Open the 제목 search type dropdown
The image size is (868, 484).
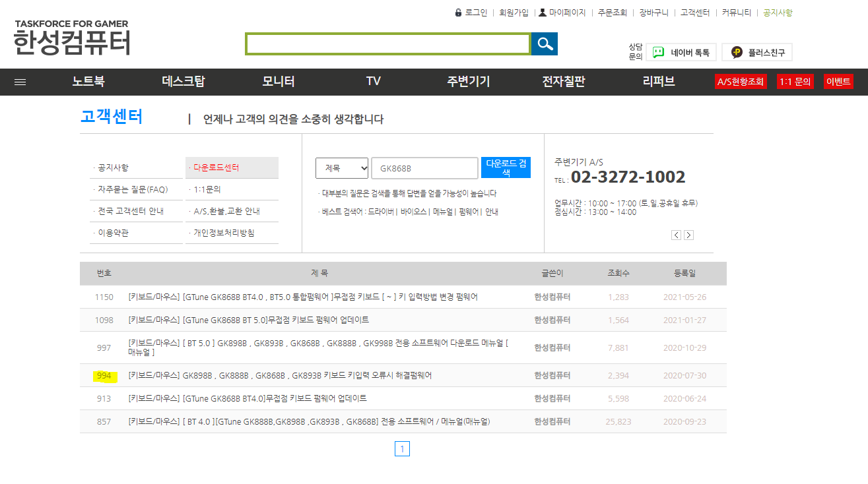coord(342,168)
